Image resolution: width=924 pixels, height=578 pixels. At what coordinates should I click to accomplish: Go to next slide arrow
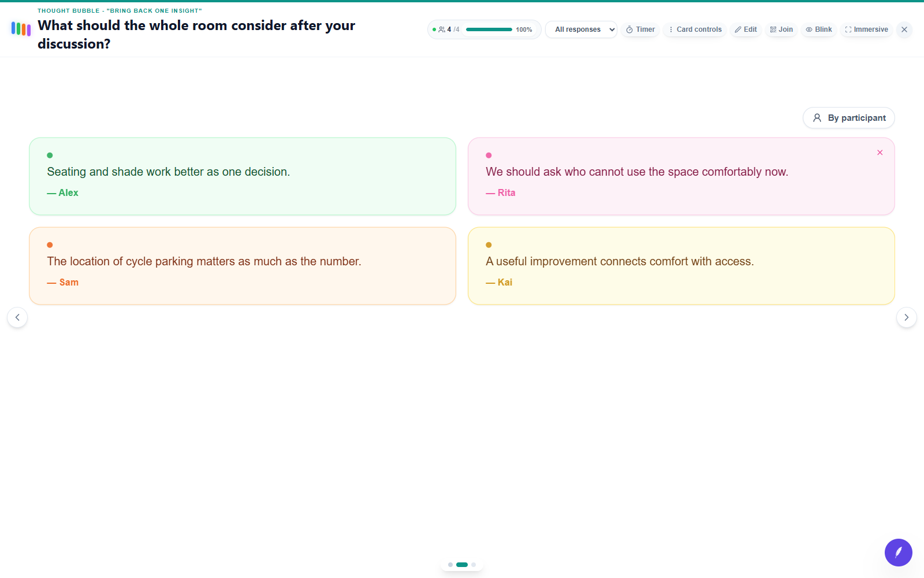tap(907, 317)
